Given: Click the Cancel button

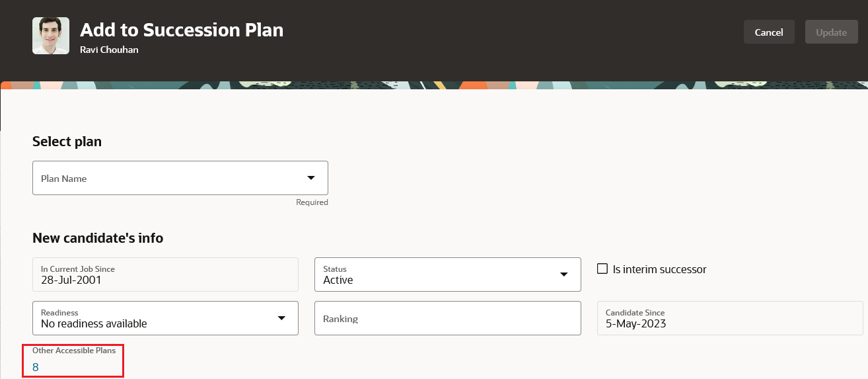Looking at the screenshot, I should coord(769,32).
